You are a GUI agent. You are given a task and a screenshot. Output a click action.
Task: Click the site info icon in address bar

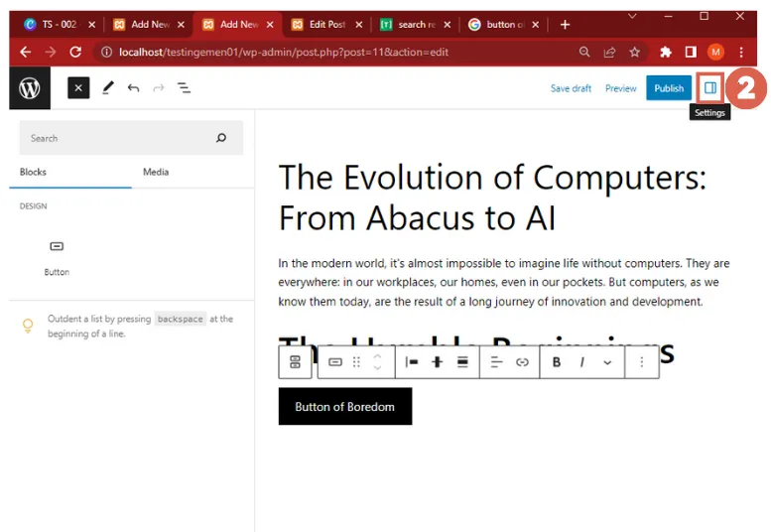[106, 53]
